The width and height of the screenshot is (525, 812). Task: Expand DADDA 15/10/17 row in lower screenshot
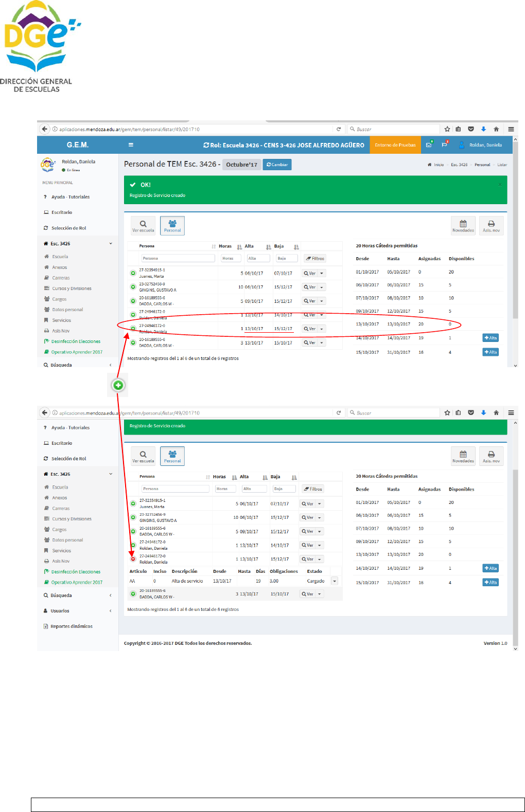coord(133,594)
